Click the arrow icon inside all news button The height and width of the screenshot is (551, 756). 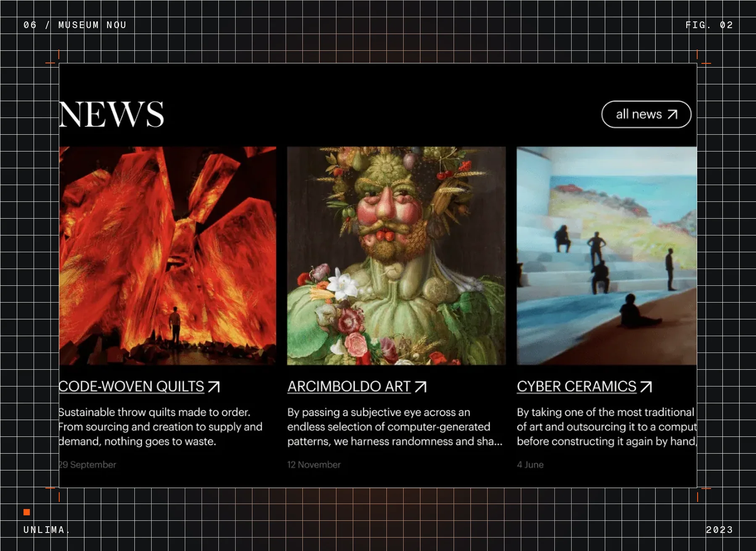[x=672, y=115]
